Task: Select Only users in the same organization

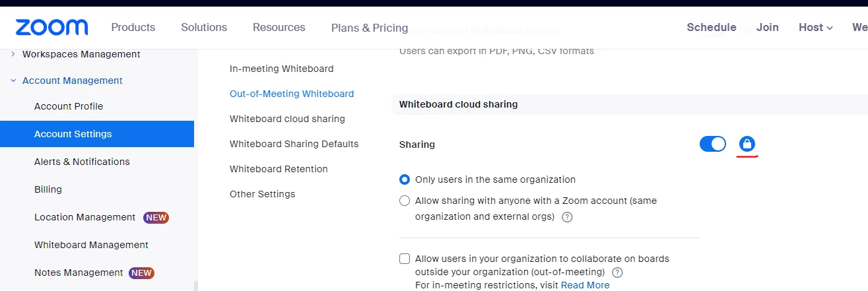Action: point(405,179)
